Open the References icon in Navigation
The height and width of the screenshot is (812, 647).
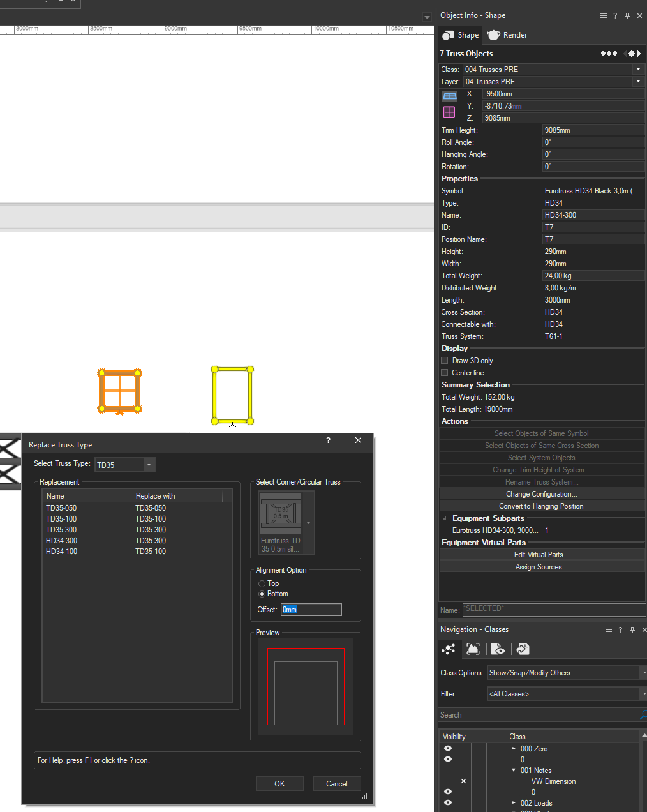[x=523, y=649]
